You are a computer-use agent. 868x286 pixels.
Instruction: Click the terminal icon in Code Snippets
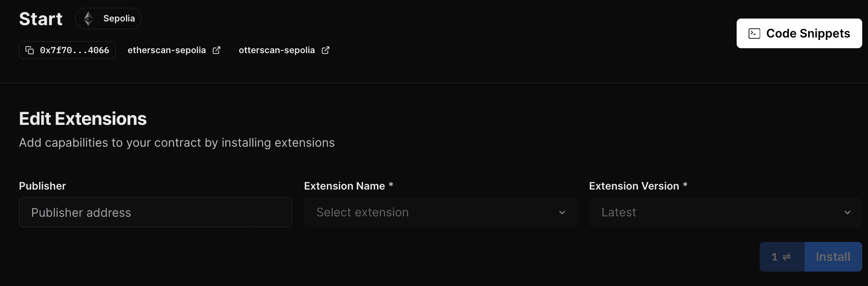point(754,33)
